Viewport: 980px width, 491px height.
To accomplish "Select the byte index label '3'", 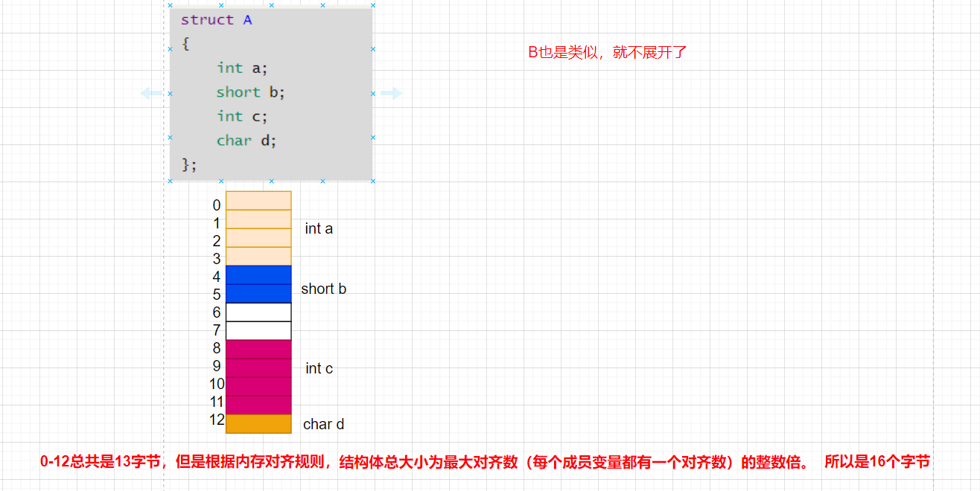I will pos(217,259).
